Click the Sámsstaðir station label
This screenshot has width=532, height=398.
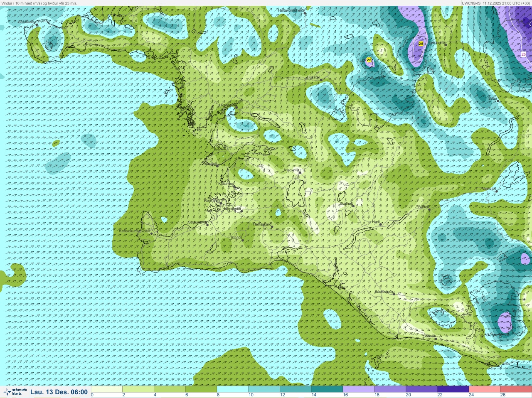[x=384, y=292]
